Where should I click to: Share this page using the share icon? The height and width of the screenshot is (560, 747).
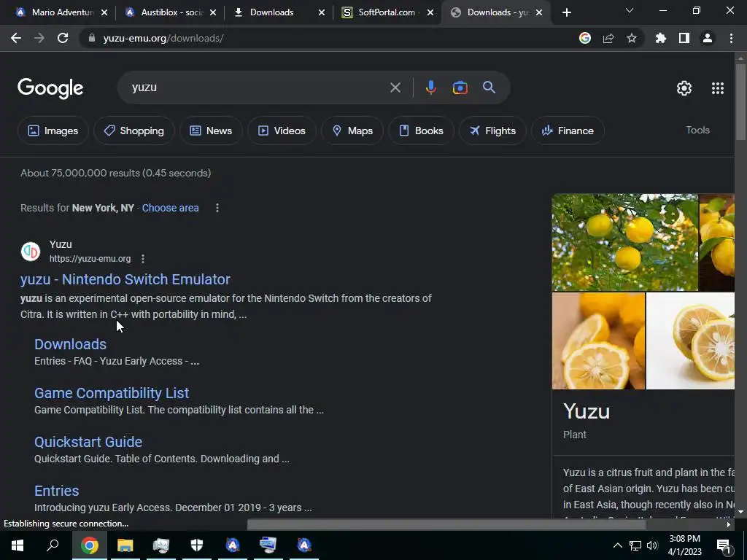coord(608,38)
